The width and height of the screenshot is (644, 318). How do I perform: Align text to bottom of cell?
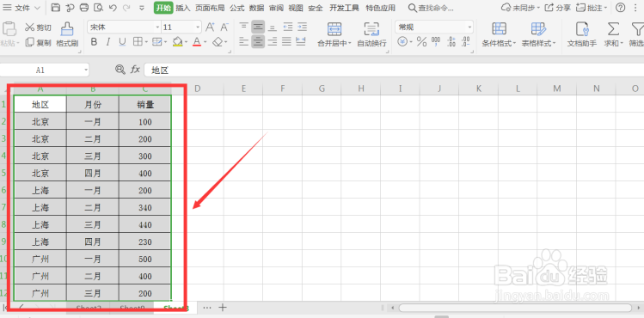coord(273,28)
